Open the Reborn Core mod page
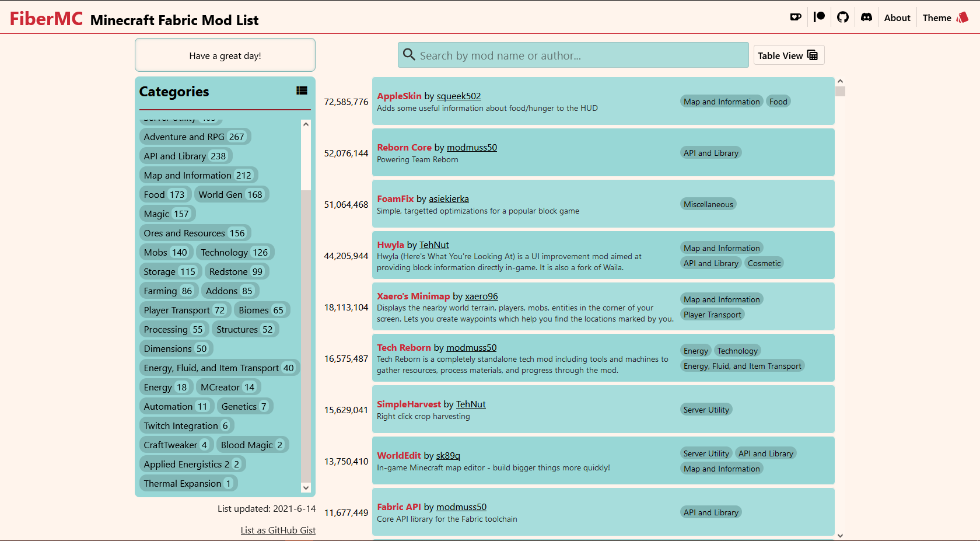Image resolution: width=980 pixels, height=541 pixels. (x=404, y=147)
